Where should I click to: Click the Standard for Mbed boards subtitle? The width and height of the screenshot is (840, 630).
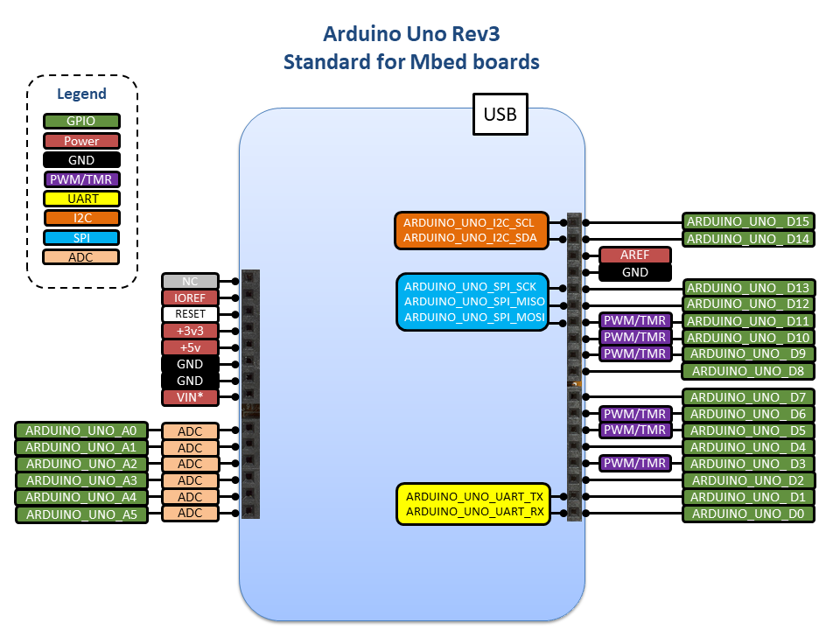(x=411, y=61)
